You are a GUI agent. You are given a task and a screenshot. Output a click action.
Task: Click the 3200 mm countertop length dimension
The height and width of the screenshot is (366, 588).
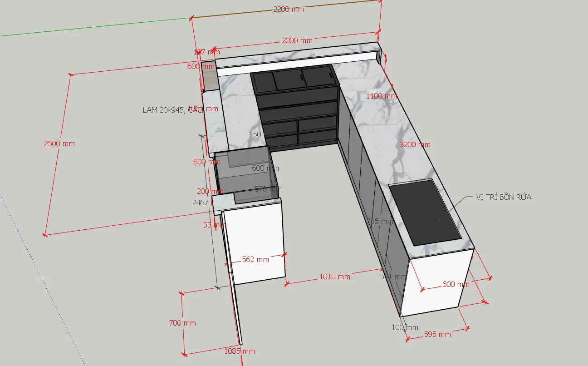coord(415,144)
